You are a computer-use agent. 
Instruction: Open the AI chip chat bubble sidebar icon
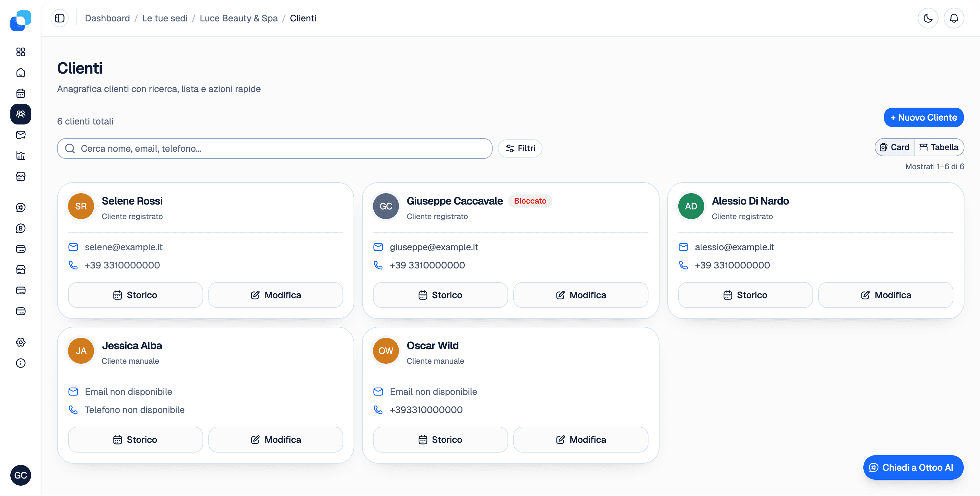click(20, 207)
